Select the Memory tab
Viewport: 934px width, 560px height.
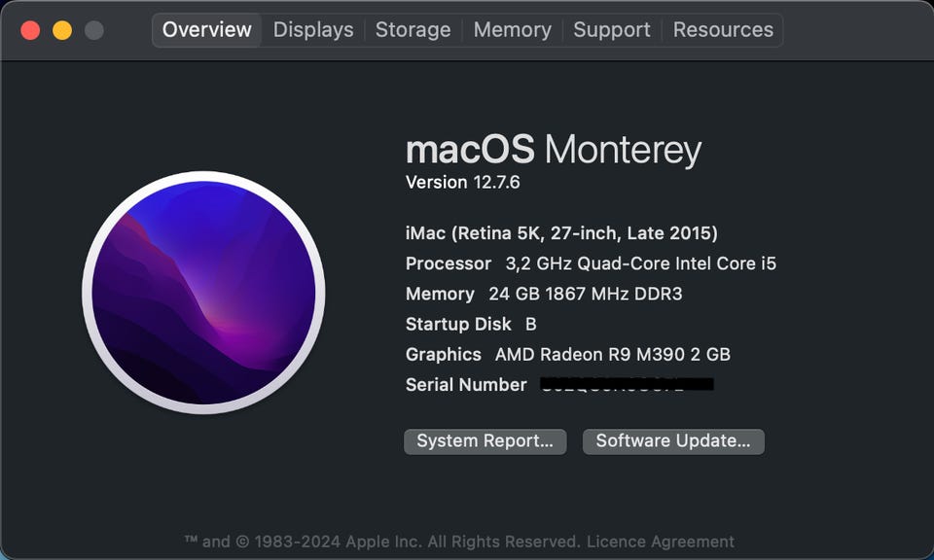[x=512, y=30]
